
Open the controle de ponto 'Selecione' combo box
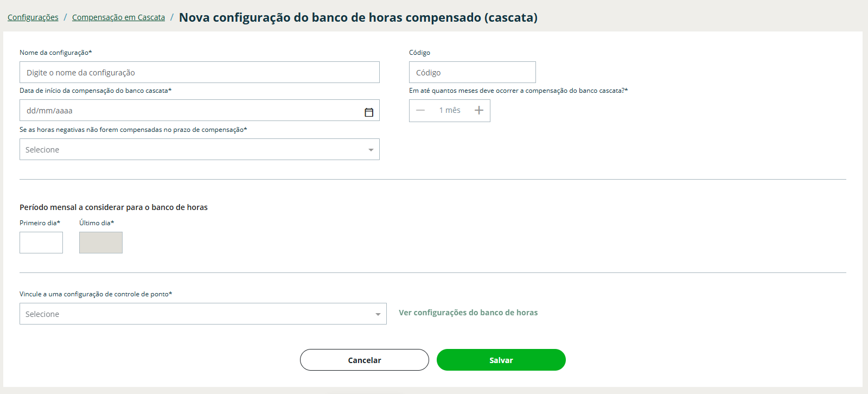tap(195, 314)
